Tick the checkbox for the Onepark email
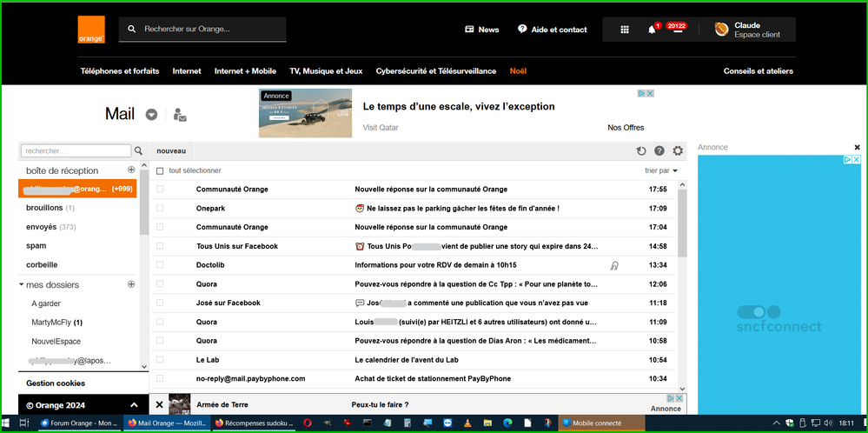 point(160,209)
